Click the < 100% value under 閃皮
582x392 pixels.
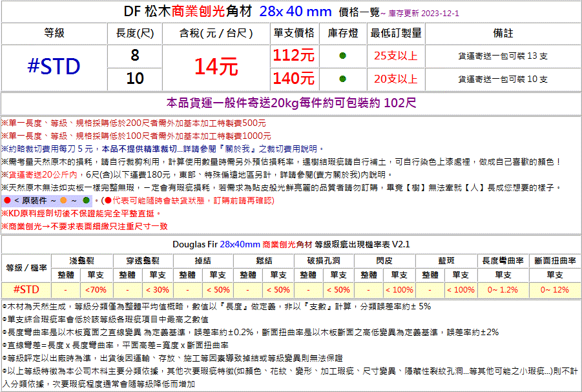(399, 289)
